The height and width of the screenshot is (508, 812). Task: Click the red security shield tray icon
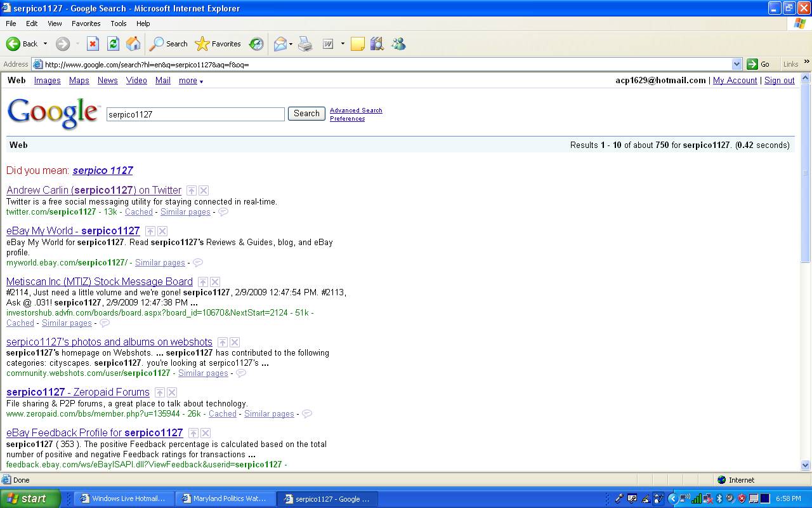coord(742,498)
